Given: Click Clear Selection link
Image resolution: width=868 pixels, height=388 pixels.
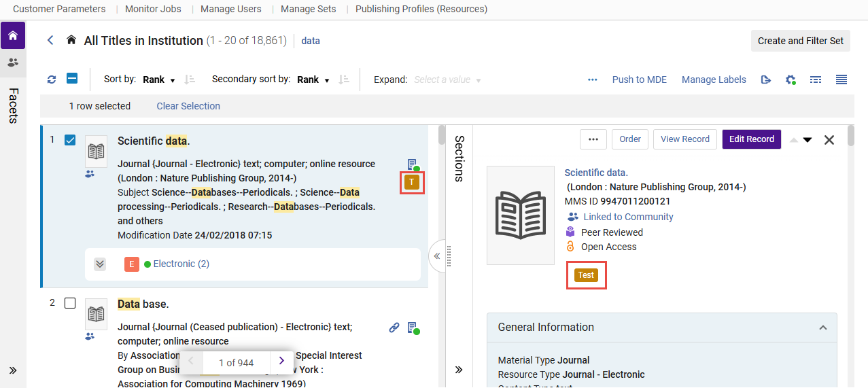Looking at the screenshot, I should [x=188, y=106].
